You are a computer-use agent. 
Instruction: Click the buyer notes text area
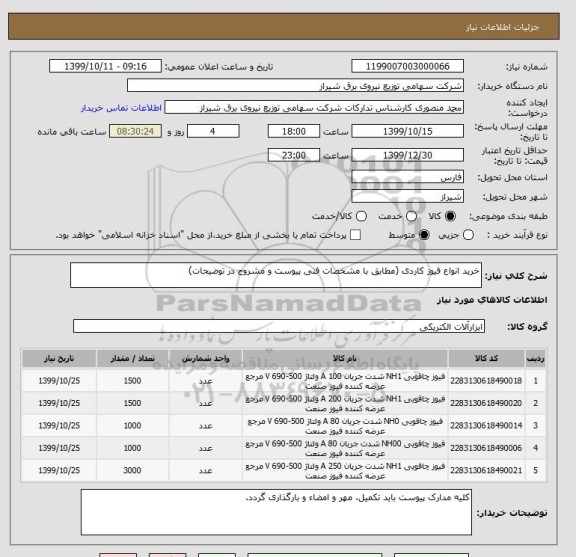[x=276, y=512]
